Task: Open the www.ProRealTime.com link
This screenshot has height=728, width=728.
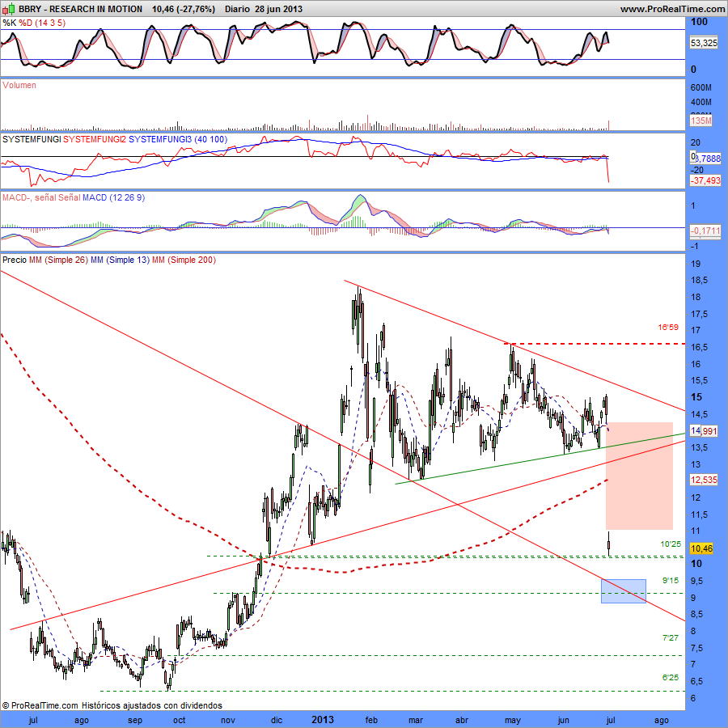Action: coord(673,9)
